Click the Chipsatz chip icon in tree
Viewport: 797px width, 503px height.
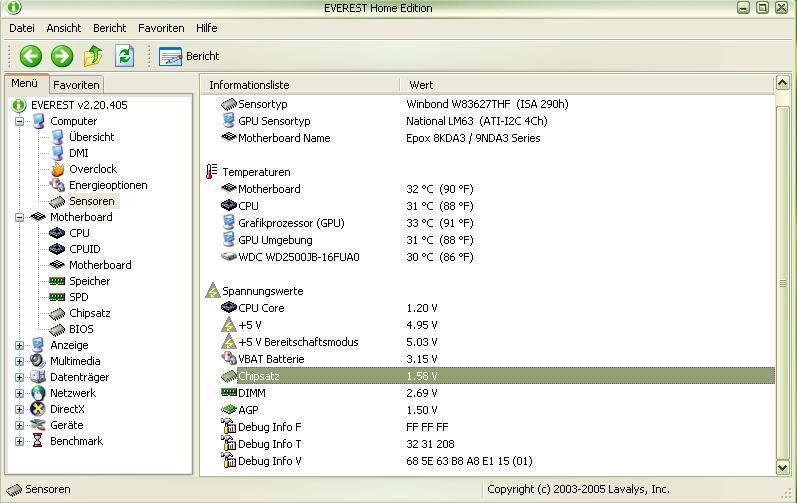coord(57,313)
